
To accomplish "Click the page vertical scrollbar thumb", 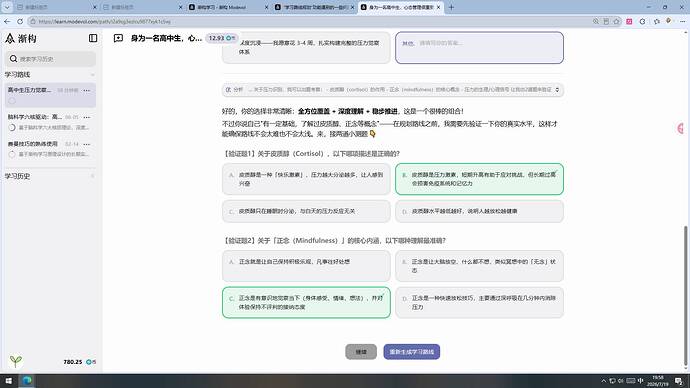I will click(x=685, y=295).
